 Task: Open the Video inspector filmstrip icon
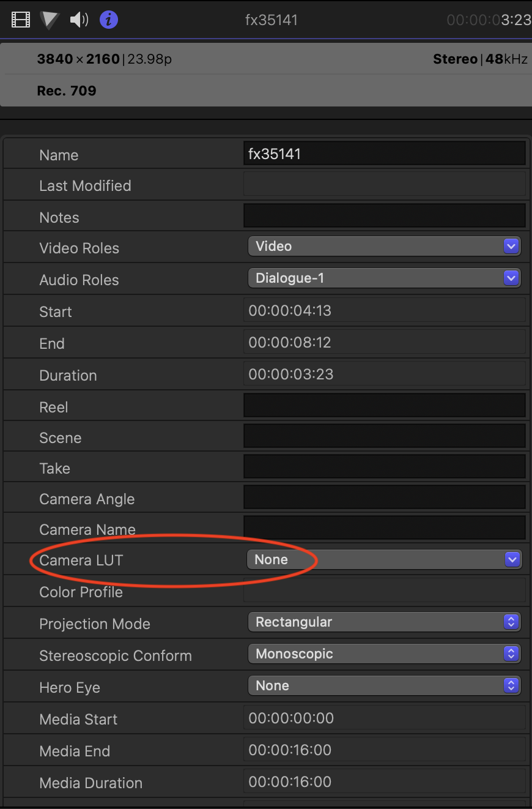point(21,20)
